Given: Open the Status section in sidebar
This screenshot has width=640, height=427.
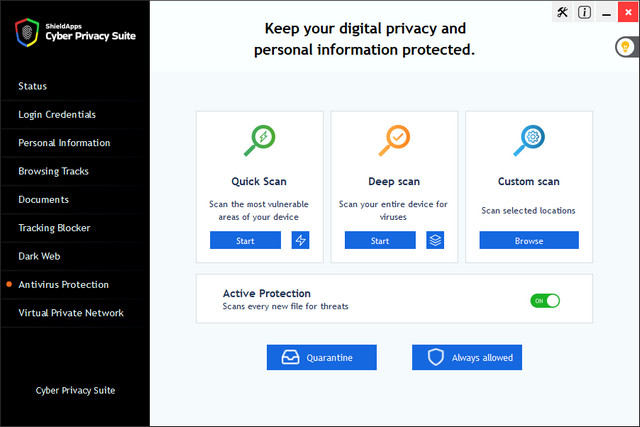Looking at the screenshot, I should click(32, 86).
